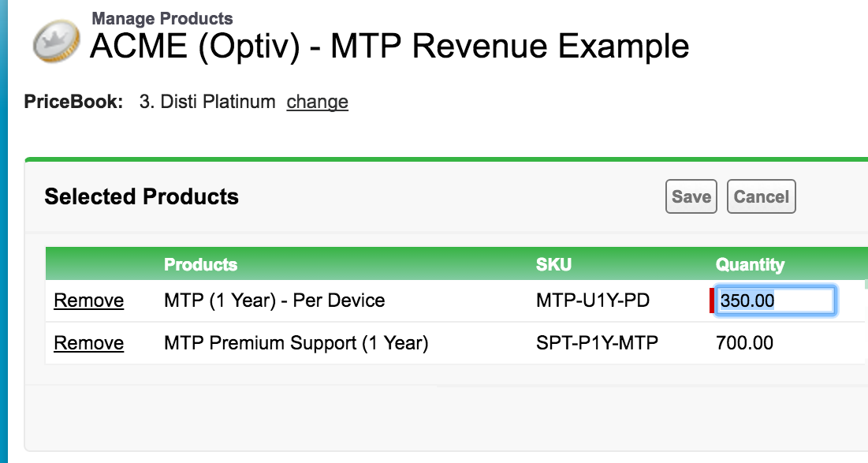Remove the MTP Premium Support product

pos(88,343)
